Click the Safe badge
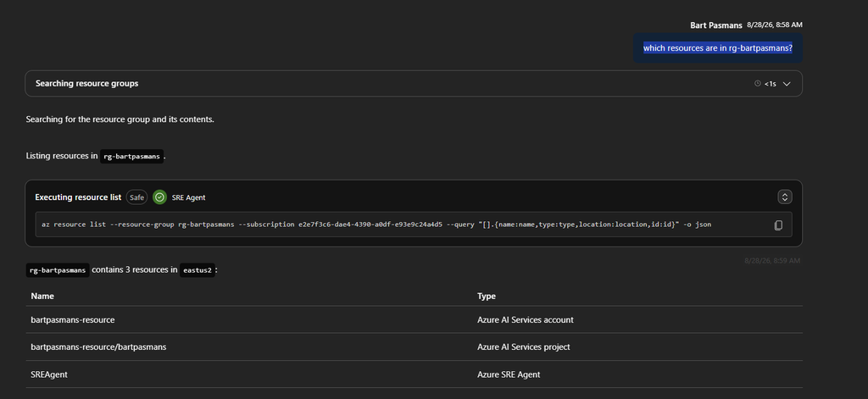The height and width of the screenshot is (399, 868). [136, 197]
